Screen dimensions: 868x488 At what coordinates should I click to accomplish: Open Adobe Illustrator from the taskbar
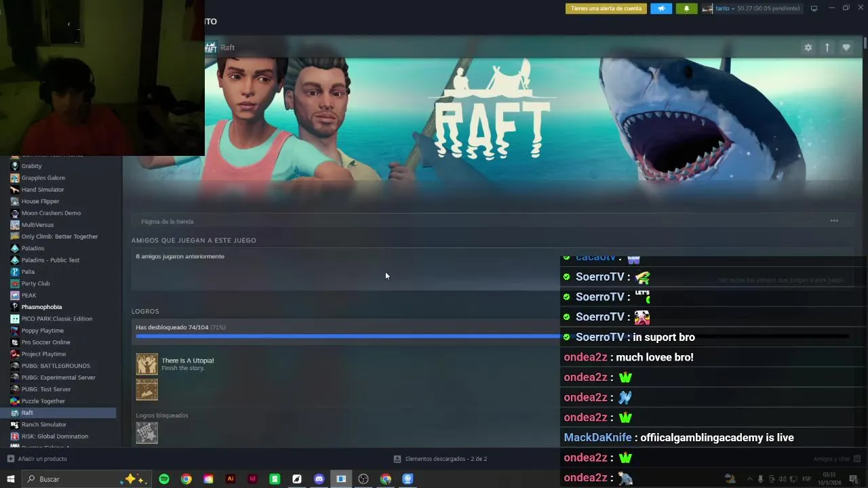(x=231, y=479)
